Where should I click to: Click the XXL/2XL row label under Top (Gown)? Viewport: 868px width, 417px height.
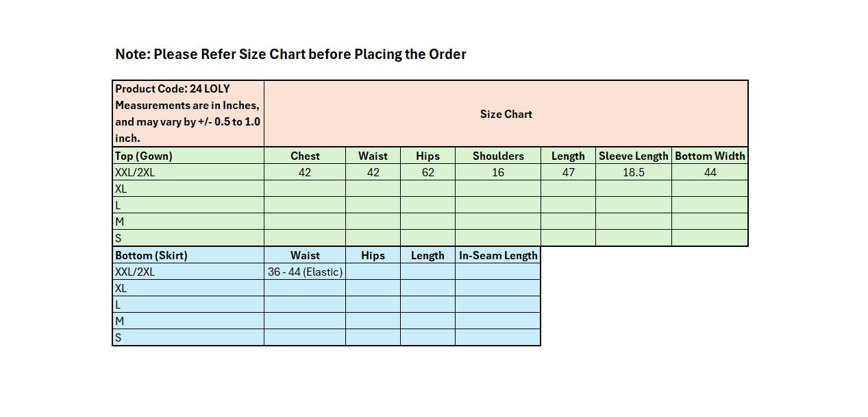[188, 172]
